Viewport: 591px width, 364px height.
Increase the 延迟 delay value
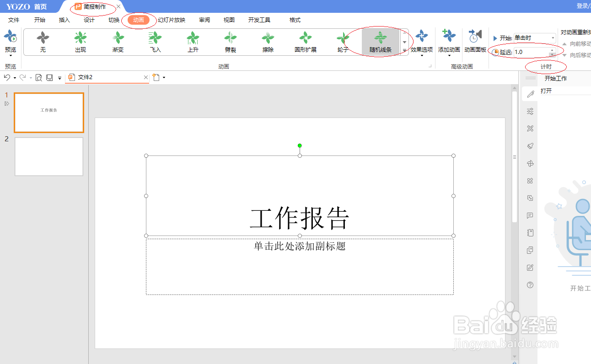tap(552, 50)
